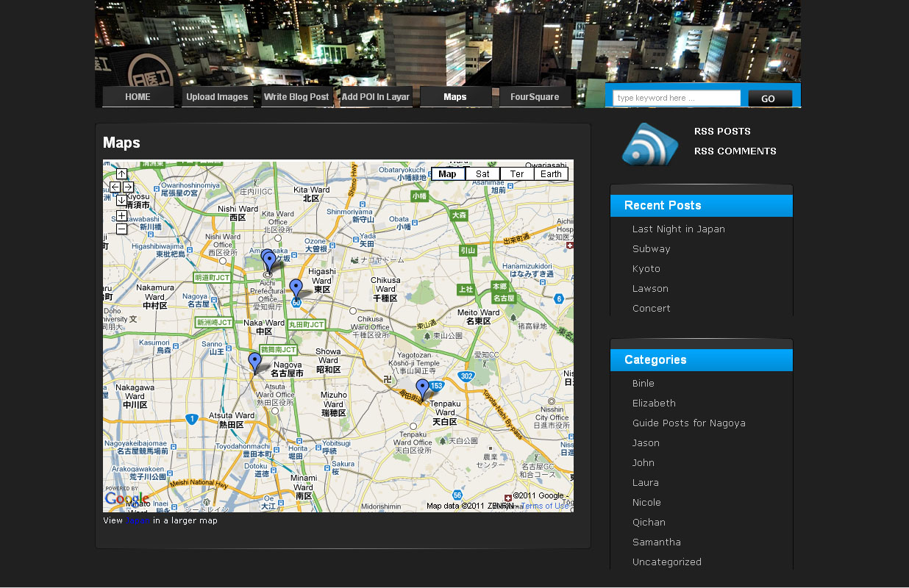Viewport: 909px width, 588px height.
Task: Open the Lawson post
Action: (650, 289)
